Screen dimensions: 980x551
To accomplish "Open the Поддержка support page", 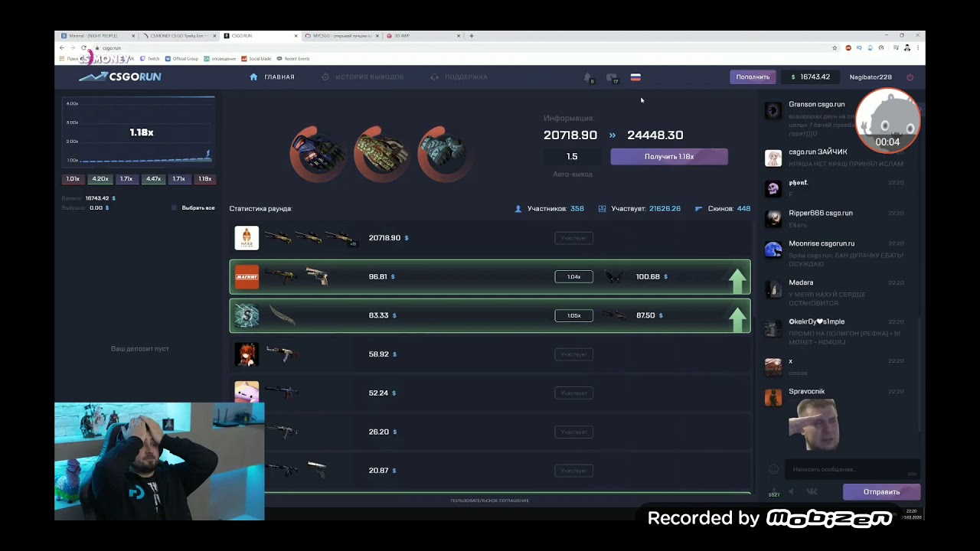I will [x=459, y=77].
